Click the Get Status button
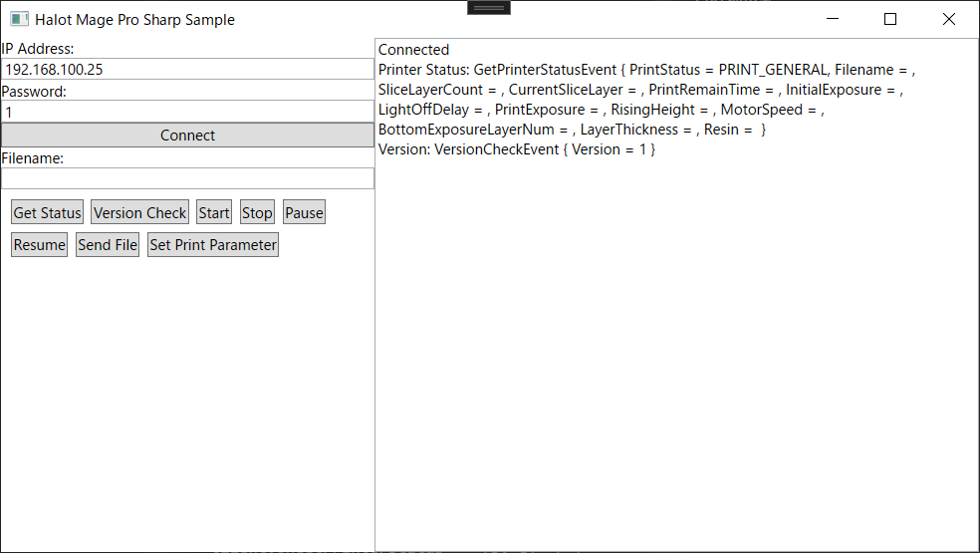980x553 pixels. click(47, 213)
